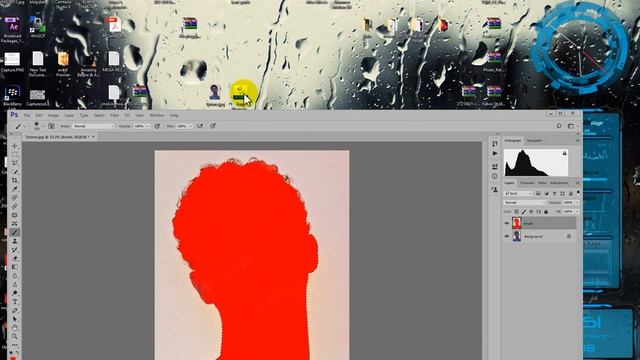
Task: Select the Gradient tool
Action: 15,267
